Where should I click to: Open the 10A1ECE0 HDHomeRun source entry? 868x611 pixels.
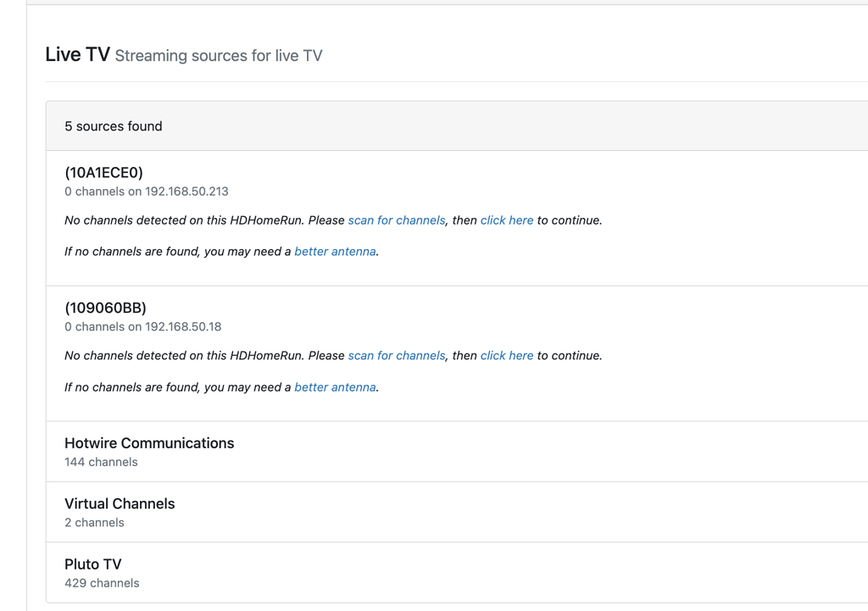[x=103, y=172]
